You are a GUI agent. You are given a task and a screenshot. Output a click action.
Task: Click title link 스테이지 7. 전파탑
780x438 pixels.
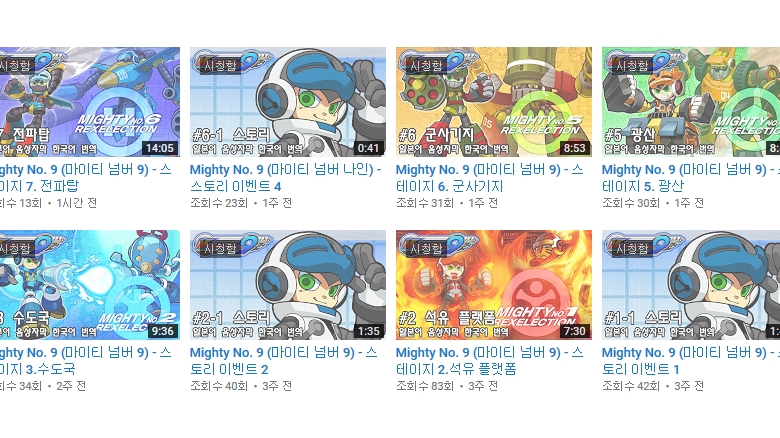(86, 178)
